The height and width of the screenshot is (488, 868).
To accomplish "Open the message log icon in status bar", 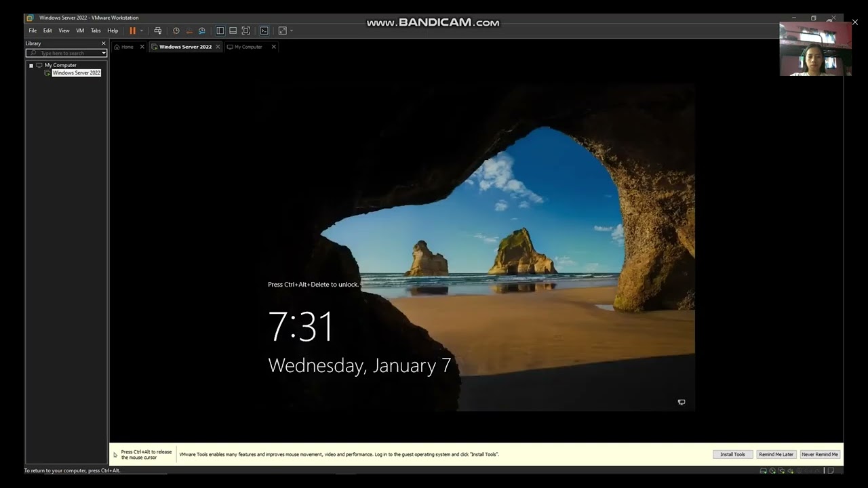I will point(831,471).
